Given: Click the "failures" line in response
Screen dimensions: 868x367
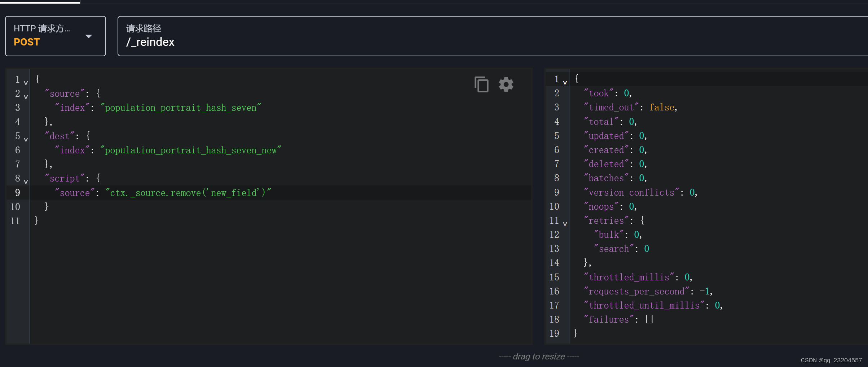Looking at the screenshot, I should (x=618, y=319).
